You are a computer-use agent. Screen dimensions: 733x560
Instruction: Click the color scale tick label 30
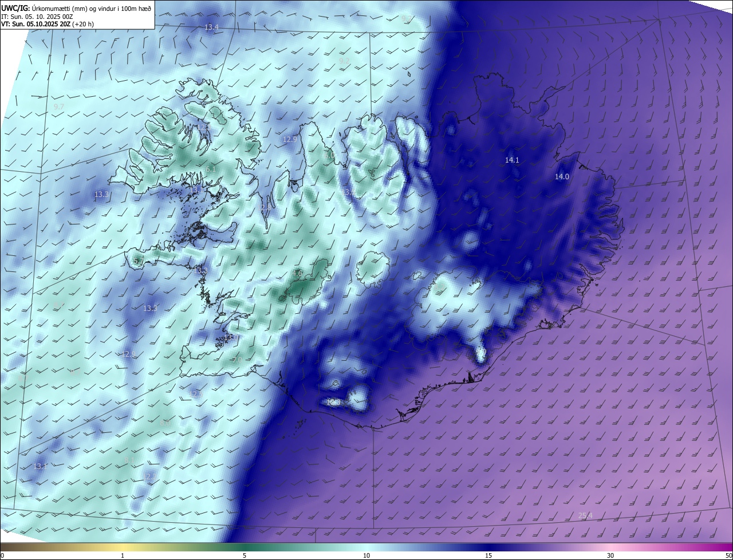tap(610, 555)
